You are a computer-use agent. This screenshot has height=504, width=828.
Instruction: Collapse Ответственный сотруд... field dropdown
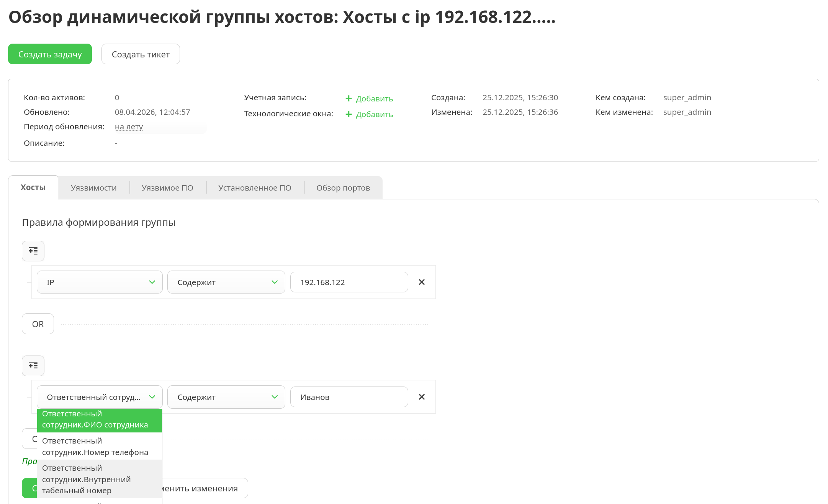pos(152,397)
